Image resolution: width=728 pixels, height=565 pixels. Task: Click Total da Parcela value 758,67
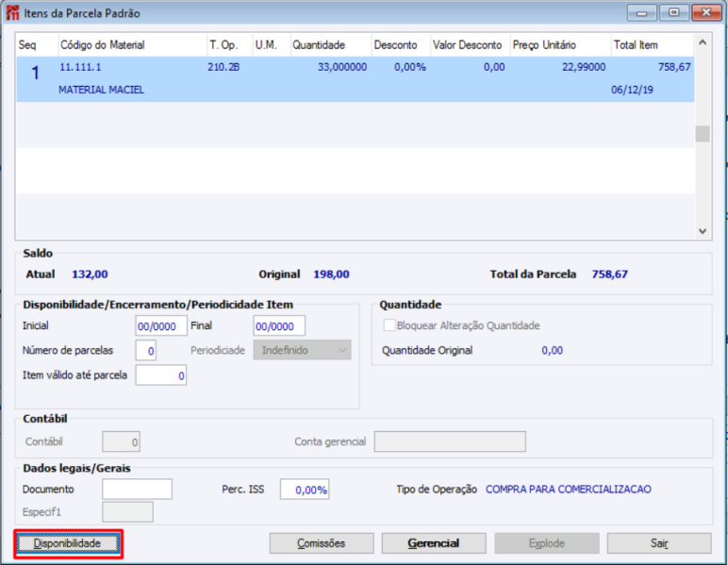click(x=609, y=274)
